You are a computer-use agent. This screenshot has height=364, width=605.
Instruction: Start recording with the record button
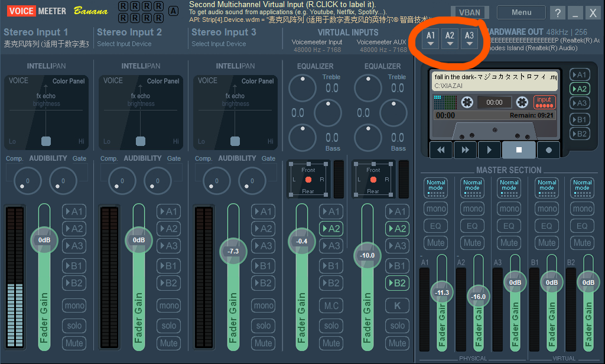[x=548, y=149]
